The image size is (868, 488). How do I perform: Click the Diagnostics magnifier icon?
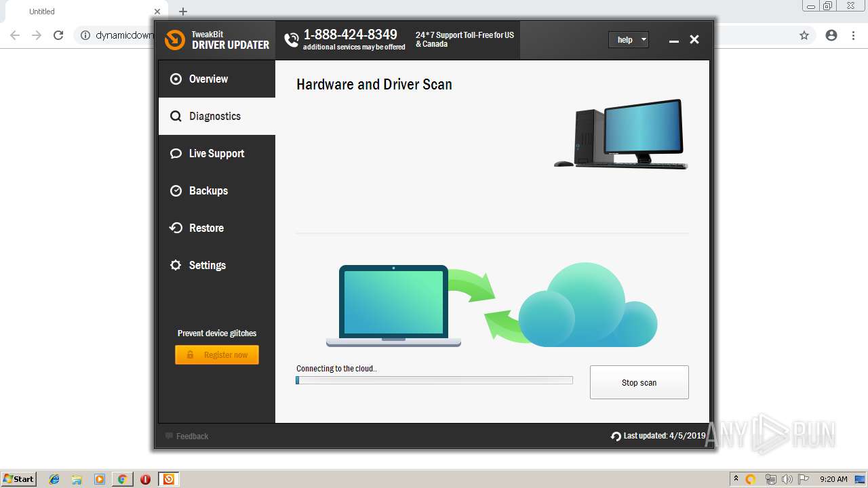pyautogui.click(x=176, y=116)
